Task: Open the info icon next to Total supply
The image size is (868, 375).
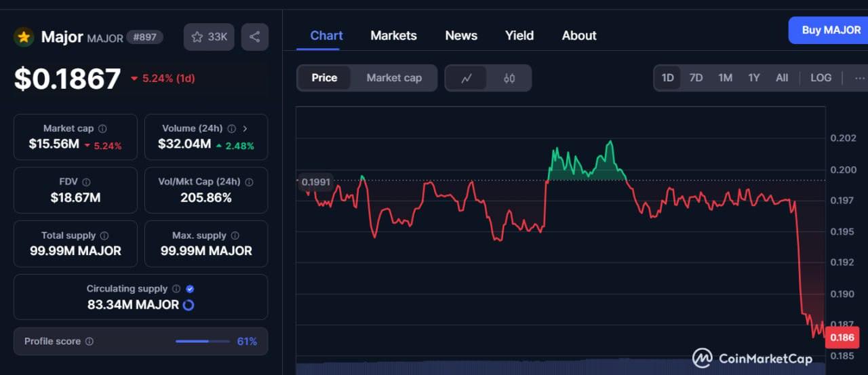Action: (x=104, y=235)
